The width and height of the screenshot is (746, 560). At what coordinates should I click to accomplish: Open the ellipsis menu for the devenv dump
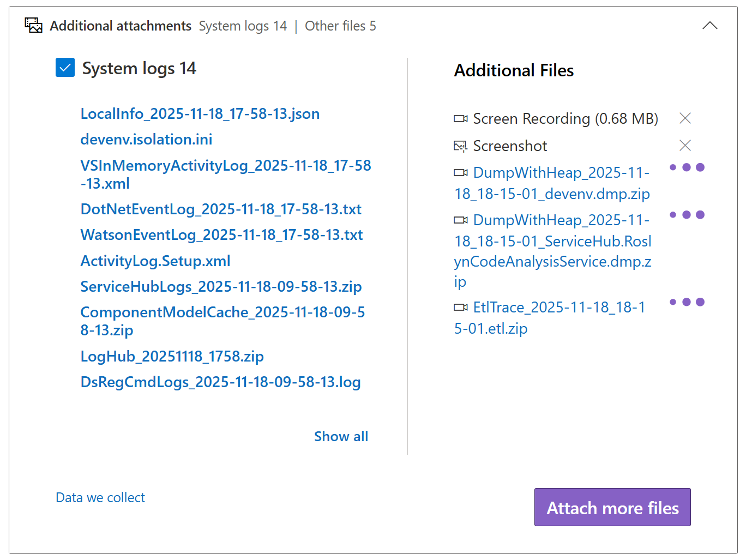(x=687, y=167)
